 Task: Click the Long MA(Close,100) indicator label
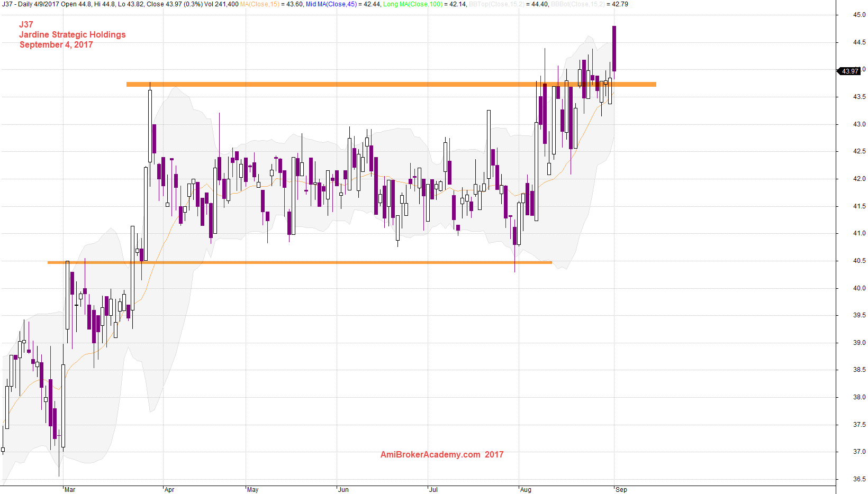pos(413,4)
